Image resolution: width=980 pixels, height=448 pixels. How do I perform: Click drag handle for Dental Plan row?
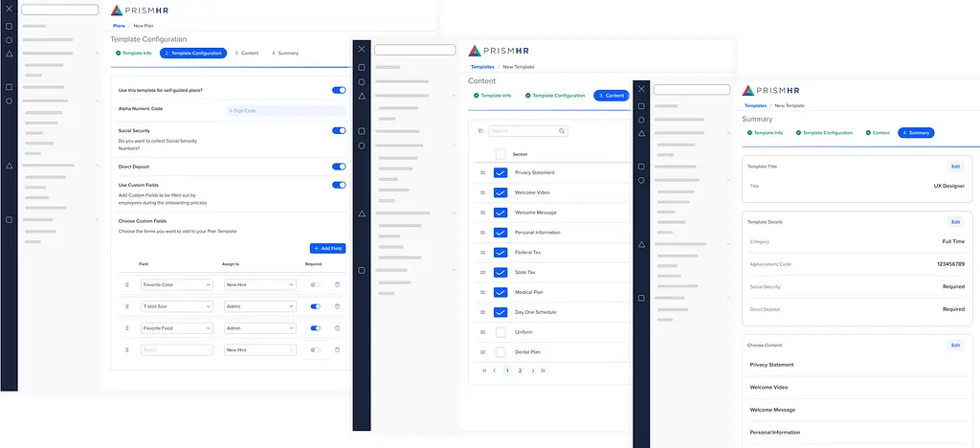482,352
